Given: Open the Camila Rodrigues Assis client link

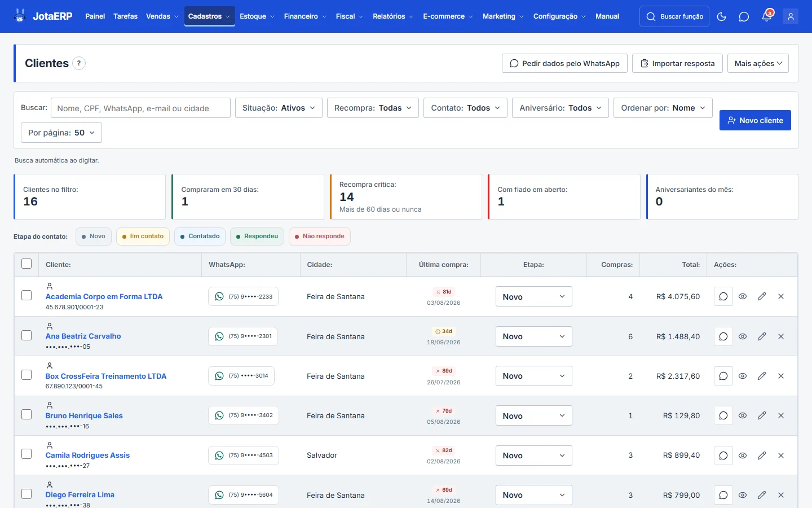Looking at the screenshot, I should point(87,455).
